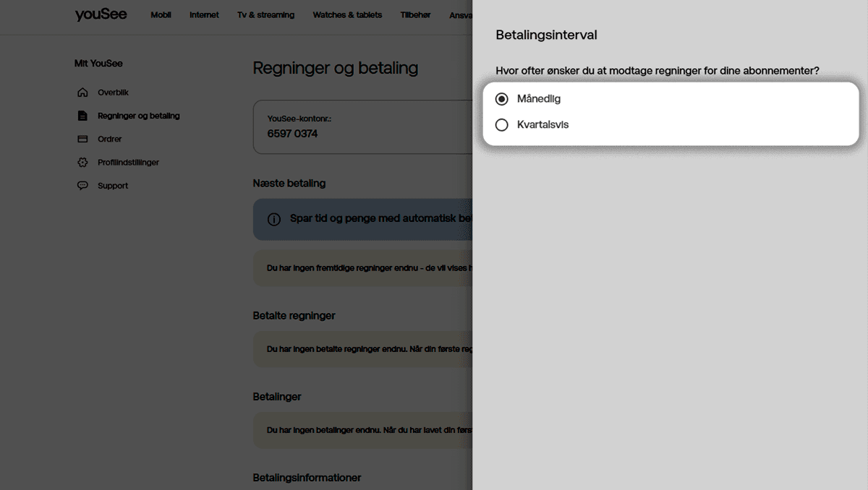Click the youSee logo
The height and width of the screenshot is (490, 868).
(x=101, y=14)
